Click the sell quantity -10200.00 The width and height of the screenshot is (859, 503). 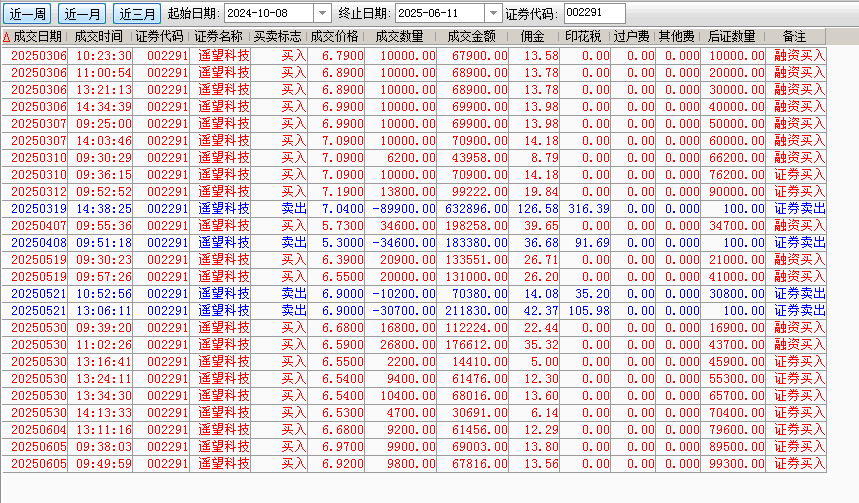pos(404,294)
